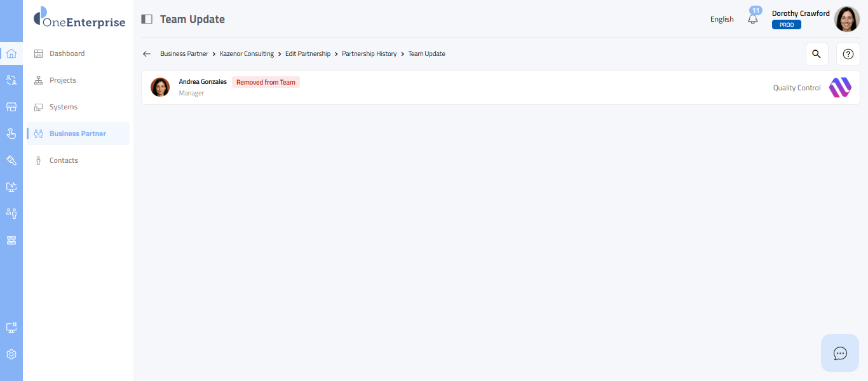Viewport: 868px width, 381px height.
Task: Go to Dashboard in the side menu
Action: coord(67,53)
